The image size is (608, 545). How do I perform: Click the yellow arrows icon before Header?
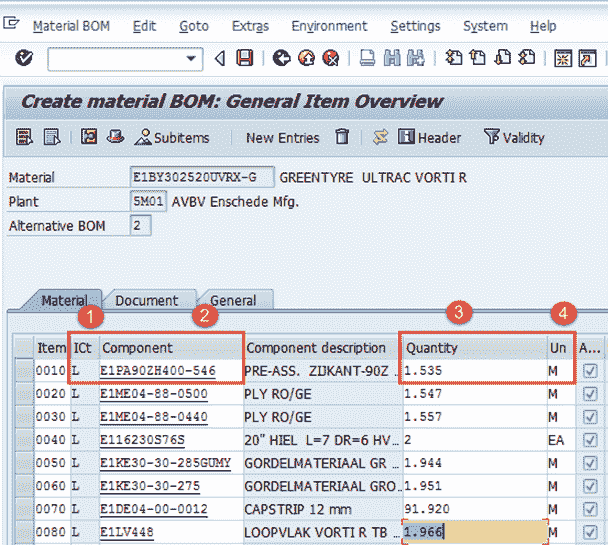(380, 137)
